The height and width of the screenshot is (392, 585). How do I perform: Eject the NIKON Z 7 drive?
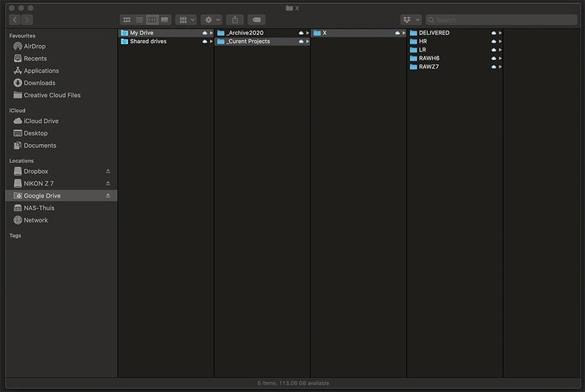(x=108, y=184)
